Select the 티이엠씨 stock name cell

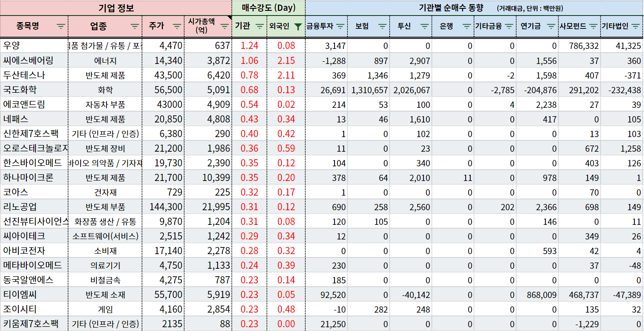pyautogui.click(x=34, y=294)
